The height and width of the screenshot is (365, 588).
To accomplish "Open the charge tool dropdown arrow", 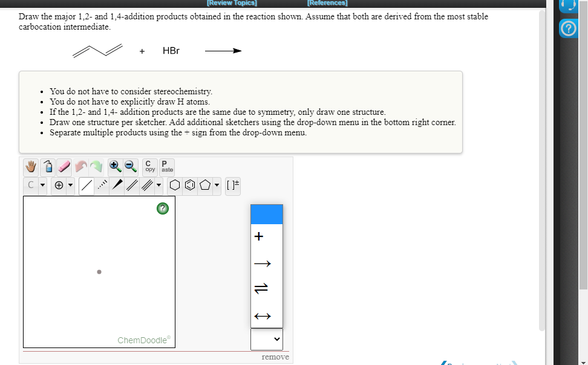I will coord(71,185).
